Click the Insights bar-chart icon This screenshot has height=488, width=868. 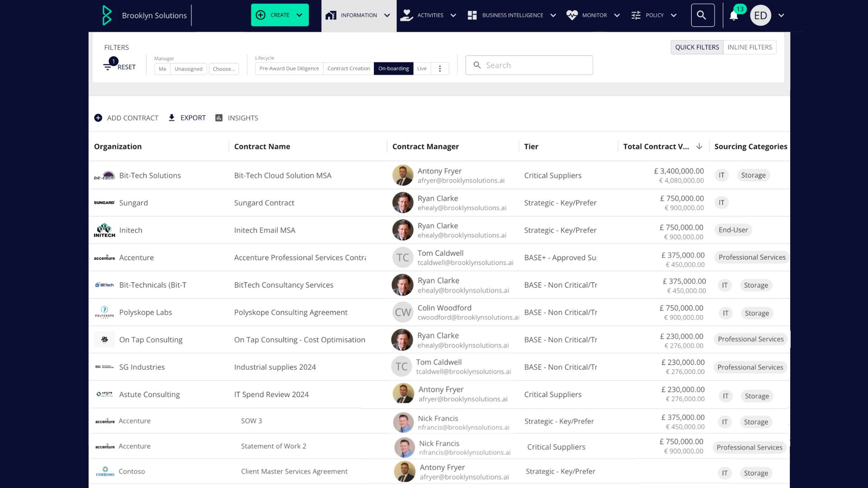pyautogui.click(x=219, y=117)
